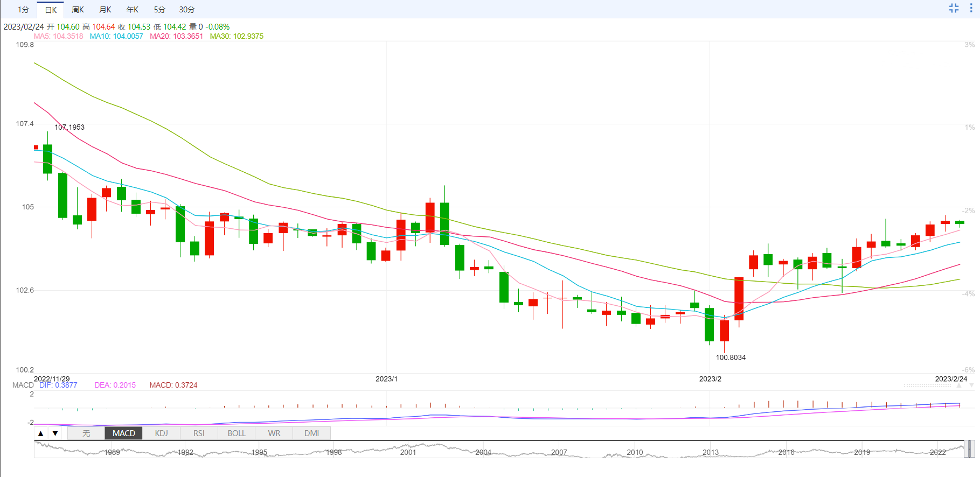Image resolution: width=980 pixels, height=477 pixels.
Task: Select the DMI indicator button
Action: tap(311, 433)
